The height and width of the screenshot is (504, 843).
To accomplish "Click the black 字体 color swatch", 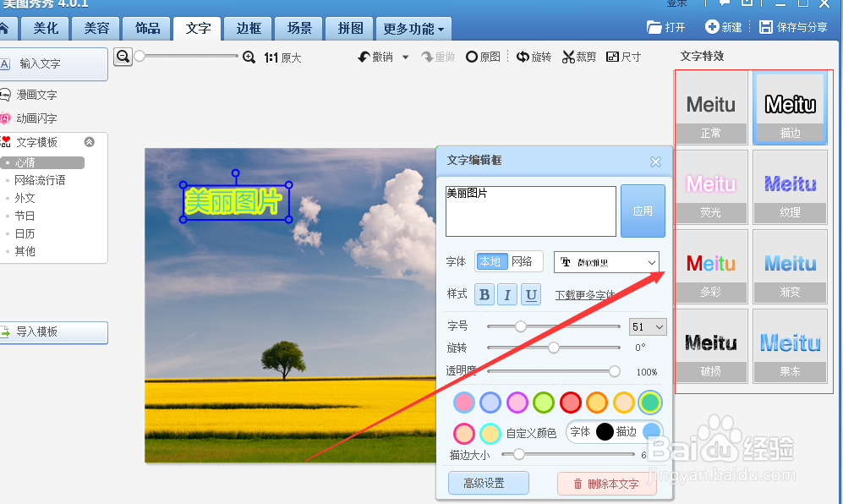I will (x=605, y=431).
